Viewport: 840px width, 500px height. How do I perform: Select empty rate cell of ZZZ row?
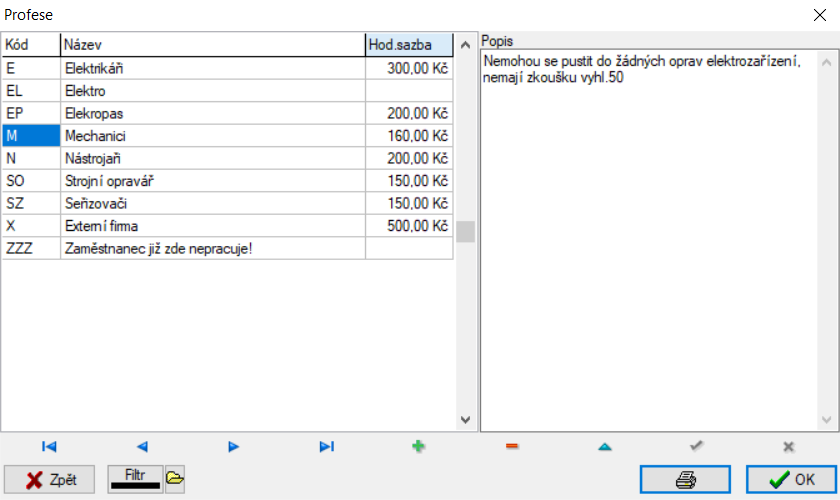pyautogui.click(x=409, y=248)
